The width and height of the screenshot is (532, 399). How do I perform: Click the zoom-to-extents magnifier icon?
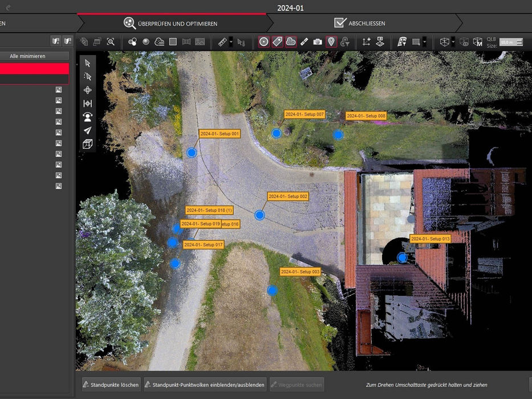coord(111,42)
